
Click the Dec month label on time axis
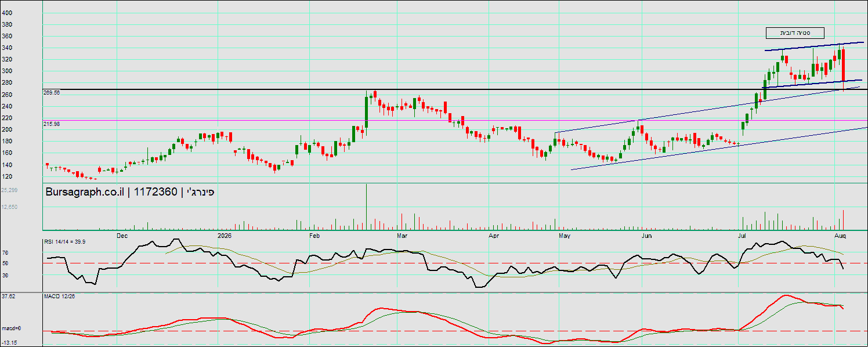pos(122,236)
